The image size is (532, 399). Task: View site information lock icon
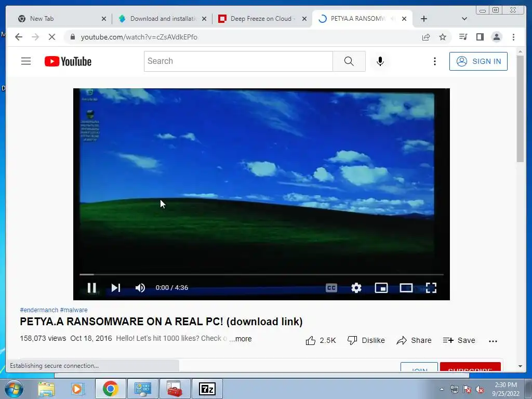tap(72, 37)
